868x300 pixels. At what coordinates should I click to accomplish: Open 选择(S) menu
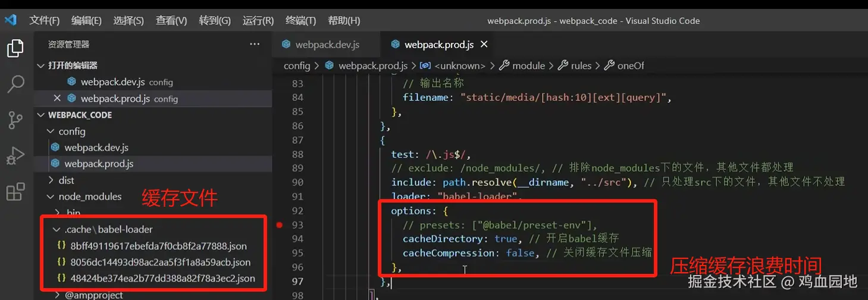click(x=129, y=20)
